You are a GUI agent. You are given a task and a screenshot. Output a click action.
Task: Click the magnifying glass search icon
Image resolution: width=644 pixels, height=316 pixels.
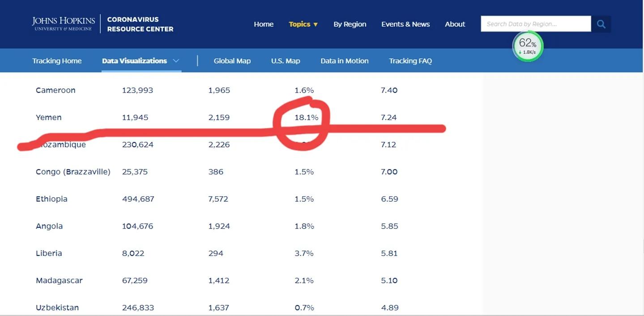pyautogui.click(x=601, y=24)
